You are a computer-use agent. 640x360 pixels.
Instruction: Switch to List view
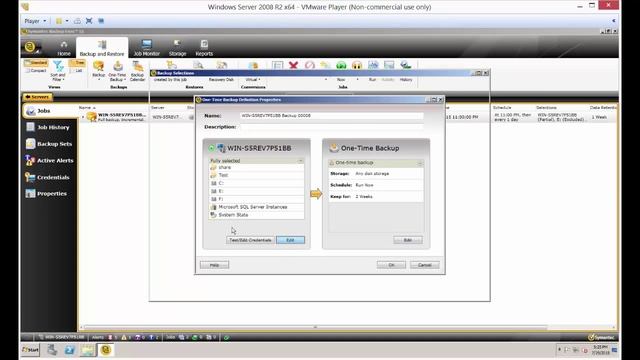pos(77,71)
